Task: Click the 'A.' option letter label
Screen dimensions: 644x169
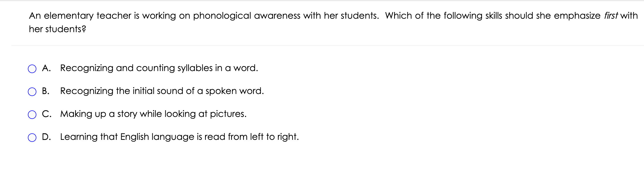Action: coord(46,68)
